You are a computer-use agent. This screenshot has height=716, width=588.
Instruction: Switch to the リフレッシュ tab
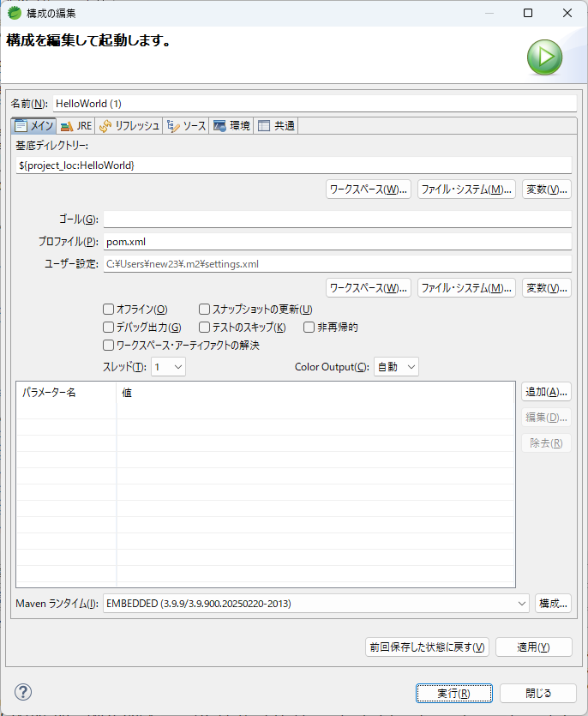(129, 126)
